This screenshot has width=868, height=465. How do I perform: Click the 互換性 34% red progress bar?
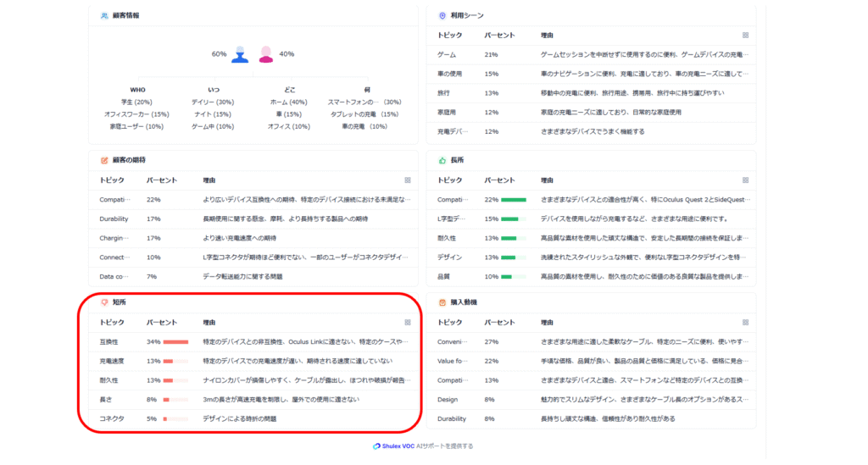(x=175, y=342)
